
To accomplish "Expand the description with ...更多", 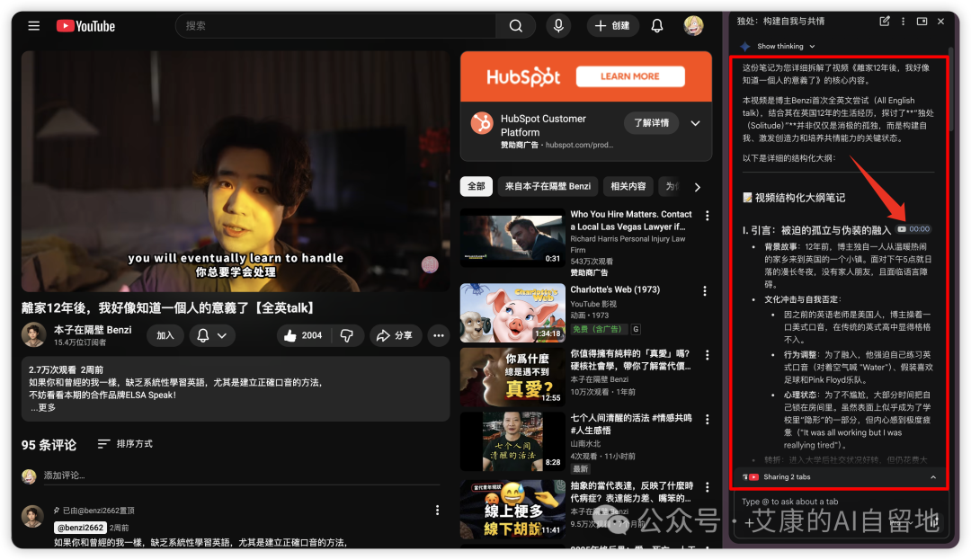I will pos(43,408).
